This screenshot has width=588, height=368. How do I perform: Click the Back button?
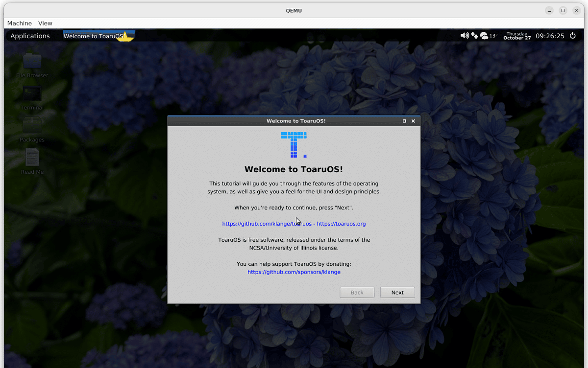click(x=357, y=292)
